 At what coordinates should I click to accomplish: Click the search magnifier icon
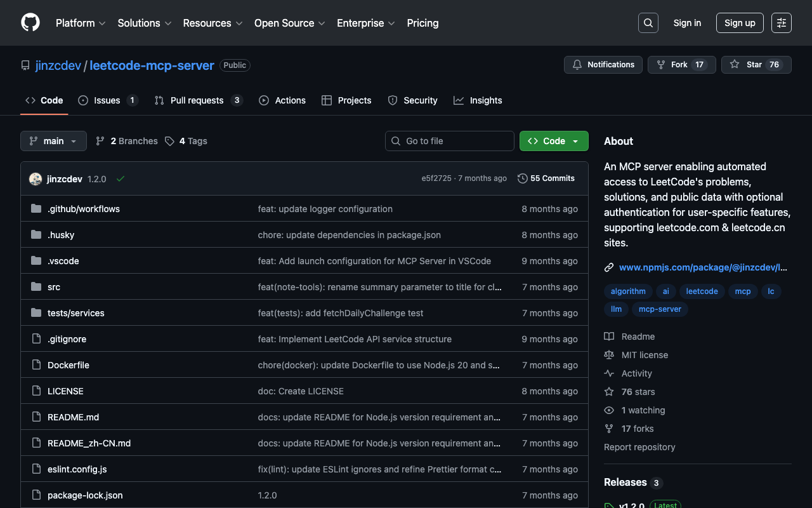point(648,23)
